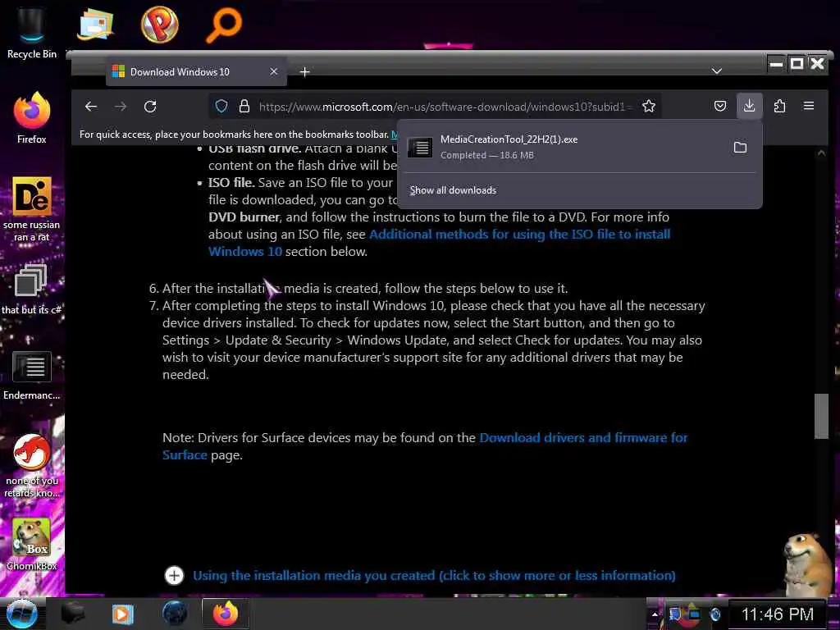
Task: Open 'that but its c#' desktop icon
Action: (x=32, y=290)
